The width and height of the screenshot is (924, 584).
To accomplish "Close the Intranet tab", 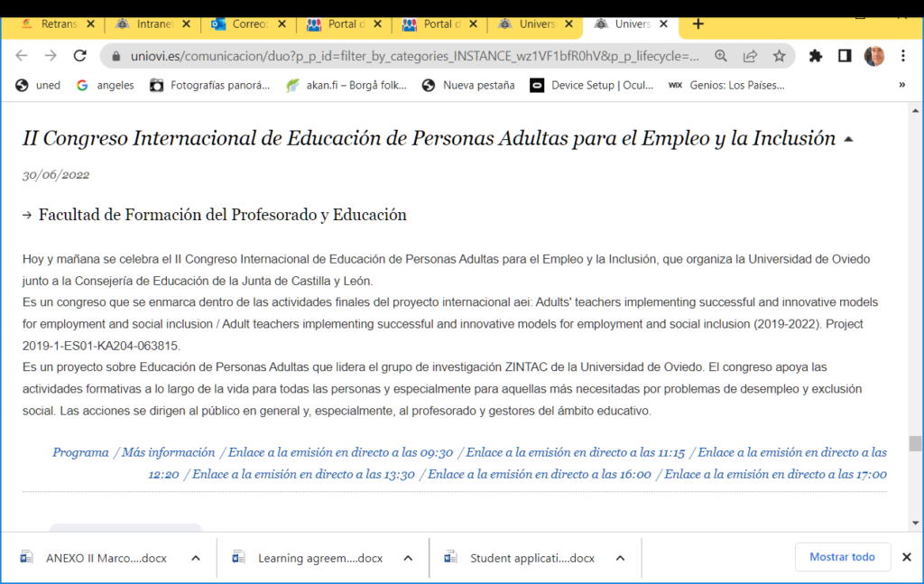I will click(x=186, y=24).
